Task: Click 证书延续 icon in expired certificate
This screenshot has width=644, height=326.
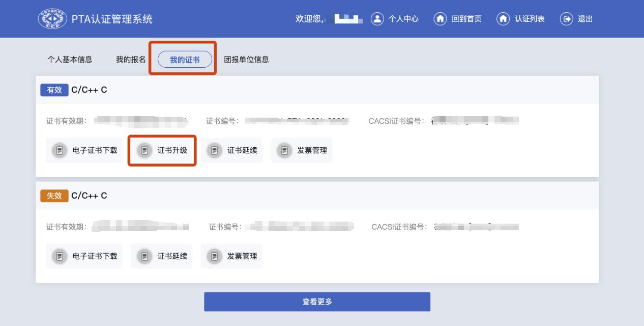Action: tap(144, 256)
